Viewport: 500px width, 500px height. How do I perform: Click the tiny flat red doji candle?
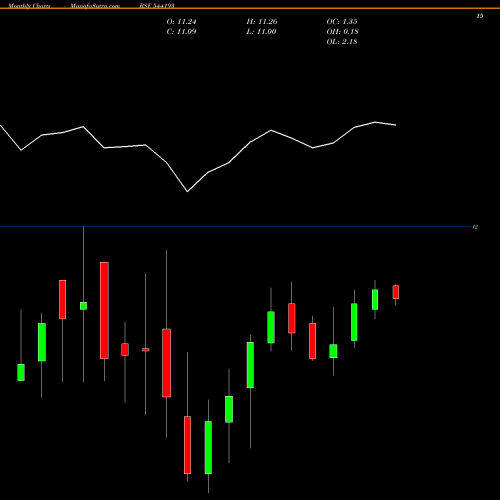click(x=146, y=350)
